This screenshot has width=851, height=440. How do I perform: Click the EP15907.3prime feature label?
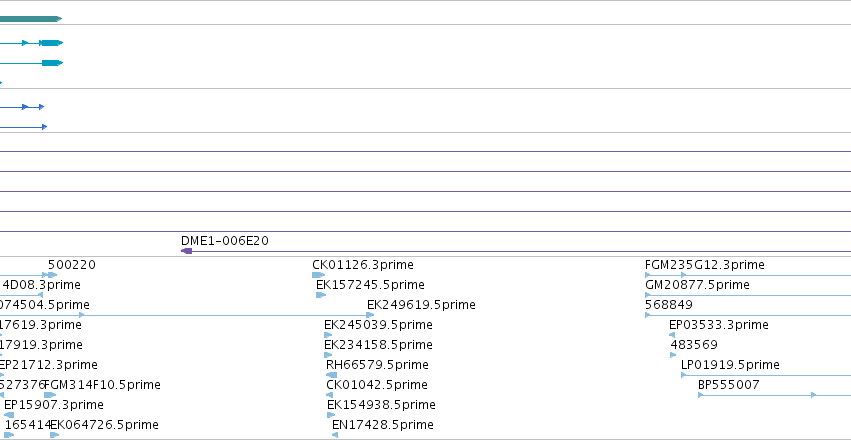coord(53,405)
